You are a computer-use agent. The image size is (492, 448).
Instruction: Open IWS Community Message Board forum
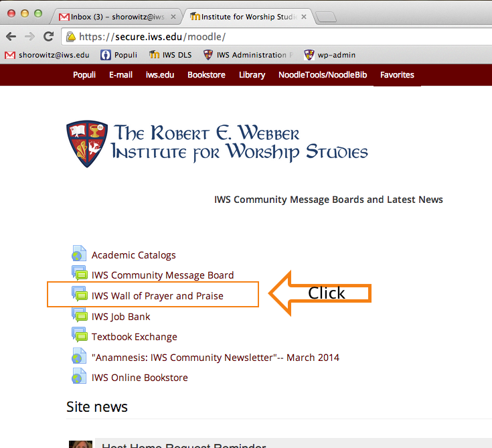point(163,275)
